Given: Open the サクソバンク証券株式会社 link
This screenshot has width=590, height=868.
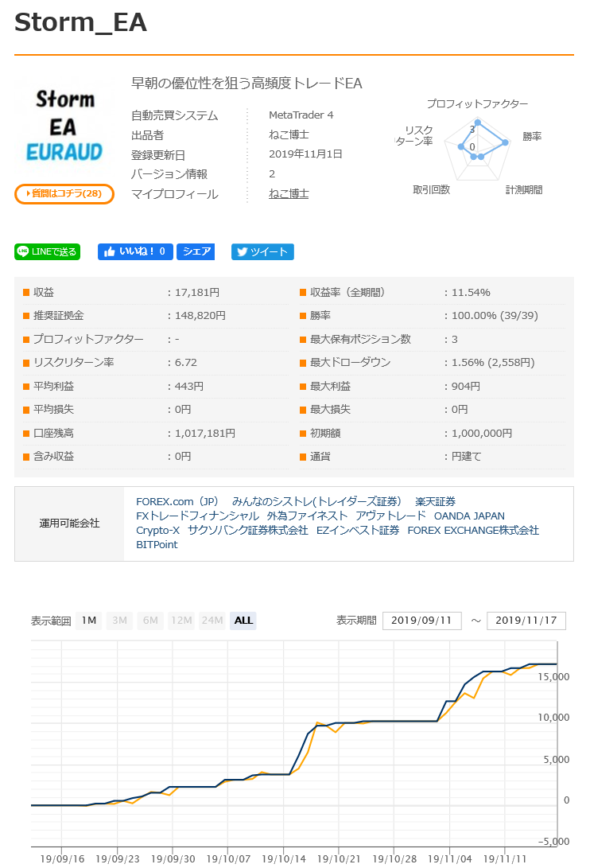Looking at the screenshot, I should point(248,531).
